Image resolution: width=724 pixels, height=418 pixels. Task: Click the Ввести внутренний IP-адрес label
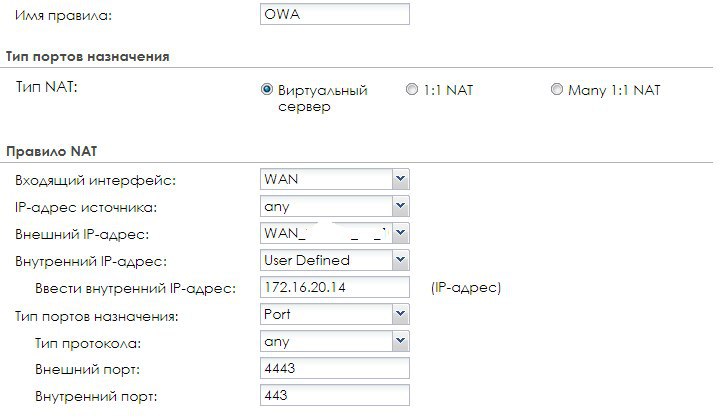pos(134,288)
